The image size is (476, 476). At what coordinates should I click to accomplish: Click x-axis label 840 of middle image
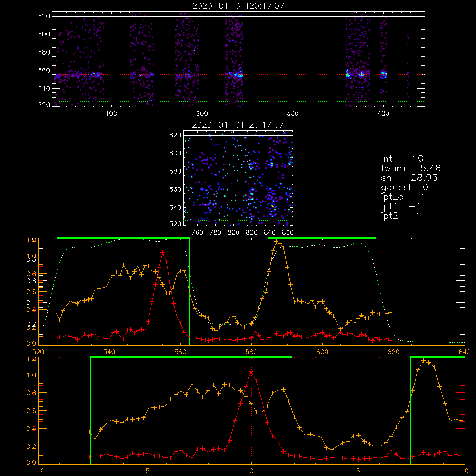(x=269, y=233)
